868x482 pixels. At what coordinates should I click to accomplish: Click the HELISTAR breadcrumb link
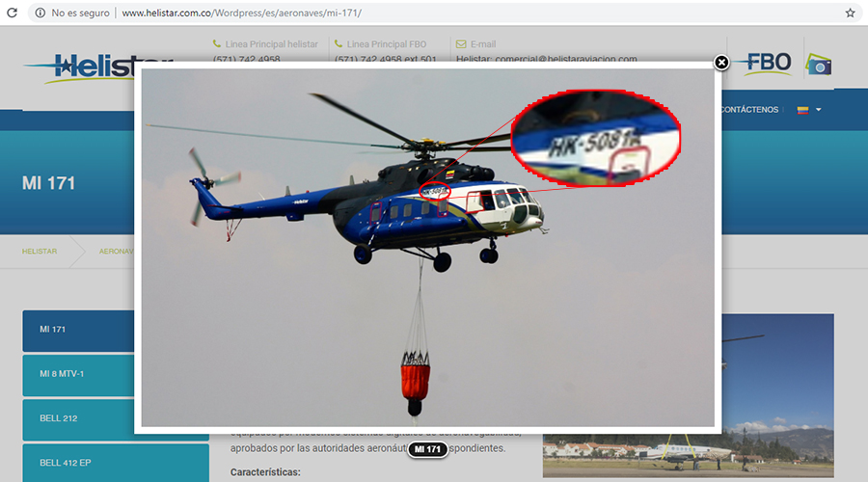[40, 252]
